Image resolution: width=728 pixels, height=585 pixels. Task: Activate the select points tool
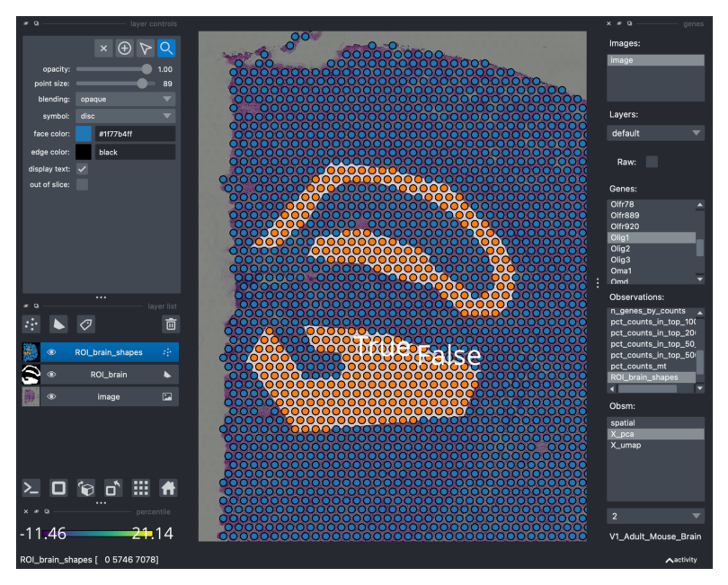(x=146, y=49)
